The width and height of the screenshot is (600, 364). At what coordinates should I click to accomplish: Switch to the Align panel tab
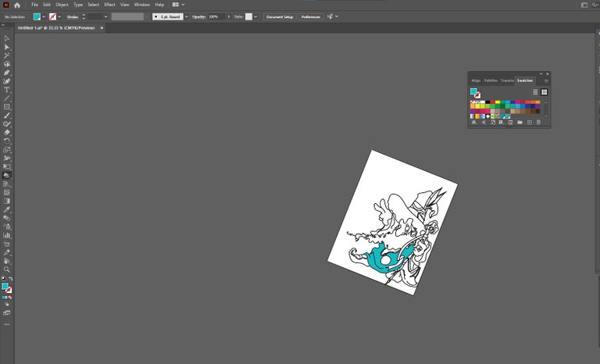(476, 80)
